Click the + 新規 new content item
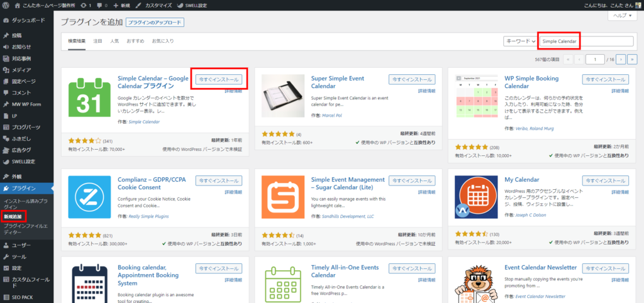 click(121, 6)
